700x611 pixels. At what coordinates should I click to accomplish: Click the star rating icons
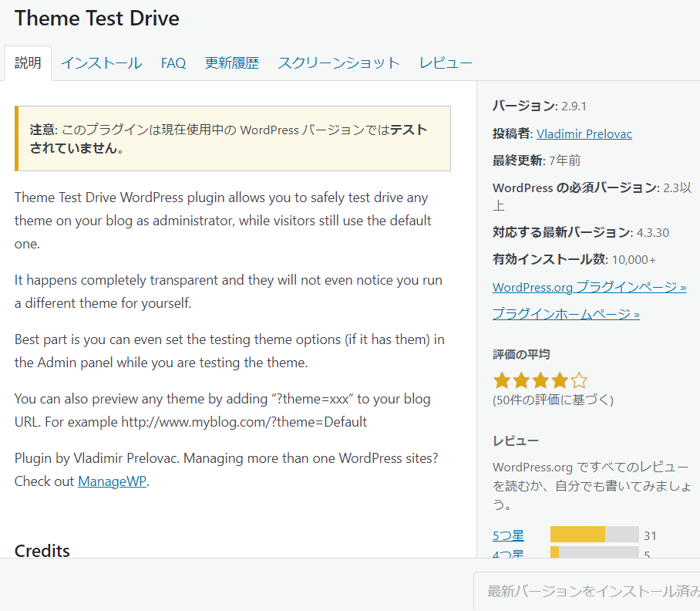(540, 381)
